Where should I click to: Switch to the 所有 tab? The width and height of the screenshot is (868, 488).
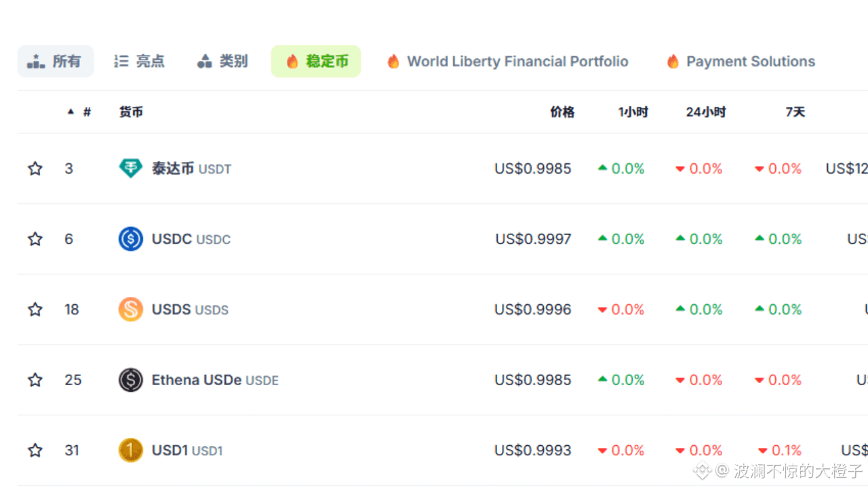coord(55,62)
